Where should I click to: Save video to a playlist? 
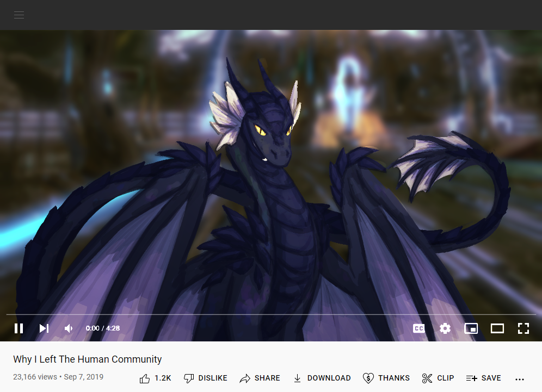pos(483,378)
